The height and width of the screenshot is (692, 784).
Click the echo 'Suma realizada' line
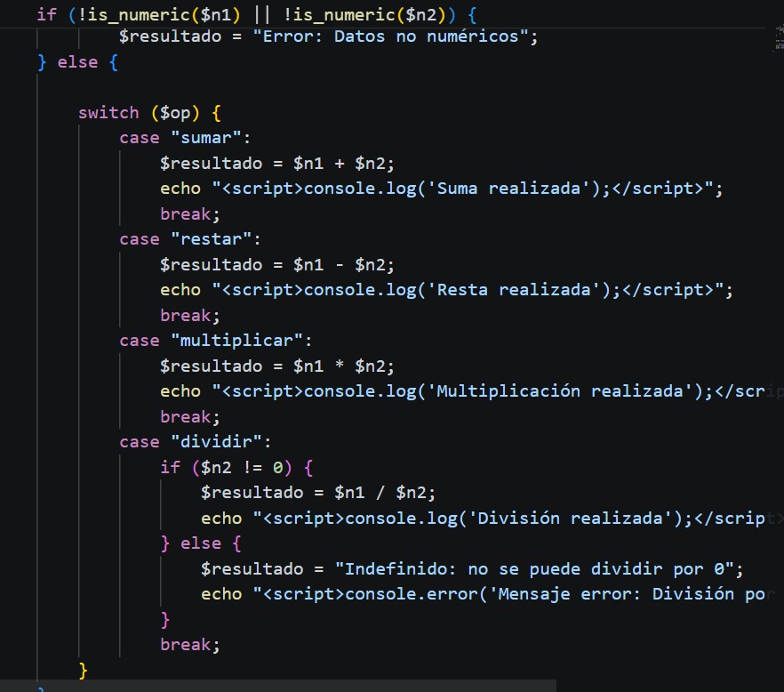click(x=442, y=189)
